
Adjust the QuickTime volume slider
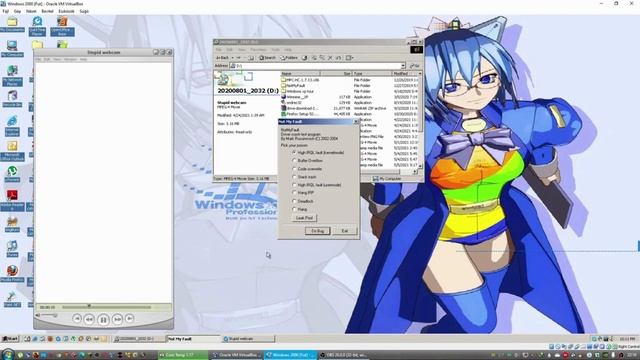pyautogui.click(x=49, y=315)
